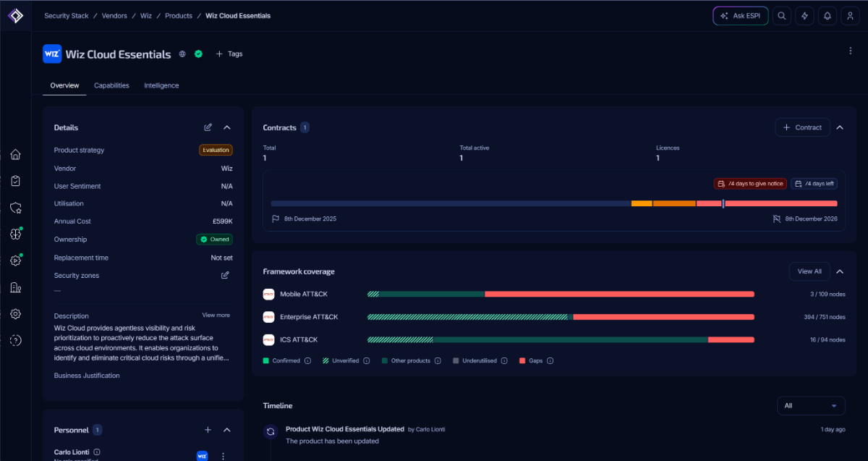Open the clipboard checklist sidebar icon
868x461 pixels.
click(15, 181)
